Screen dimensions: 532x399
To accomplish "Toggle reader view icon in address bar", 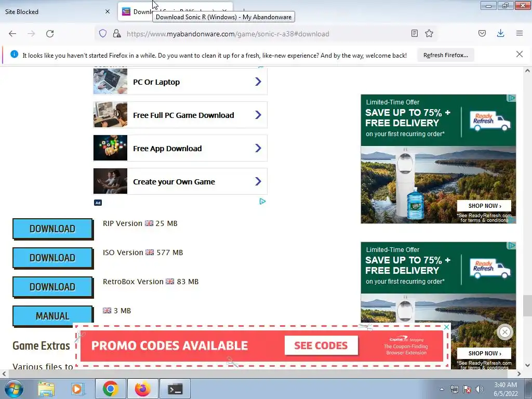I will point(414,33).
